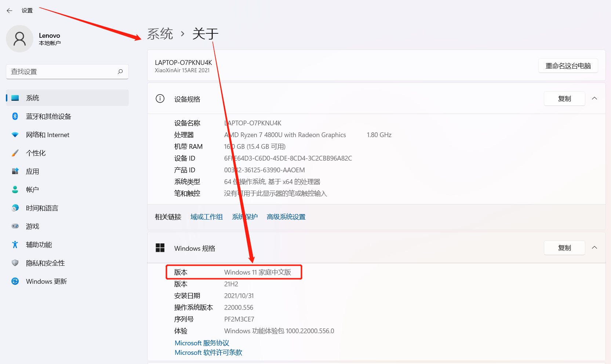Open 隐私和安全性 settings
The image size is (611, 364).
67,263
